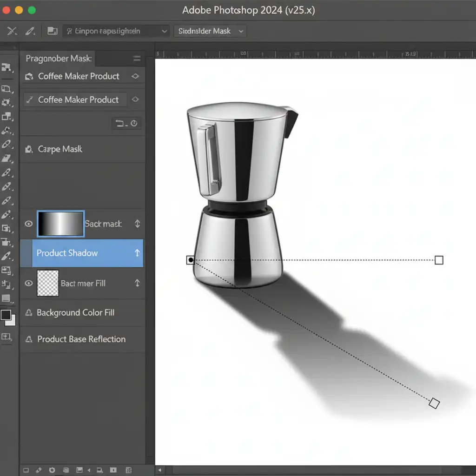Toggle visibility of the Bact mer Fill layer
476x476 pixels.
(29, 283)
